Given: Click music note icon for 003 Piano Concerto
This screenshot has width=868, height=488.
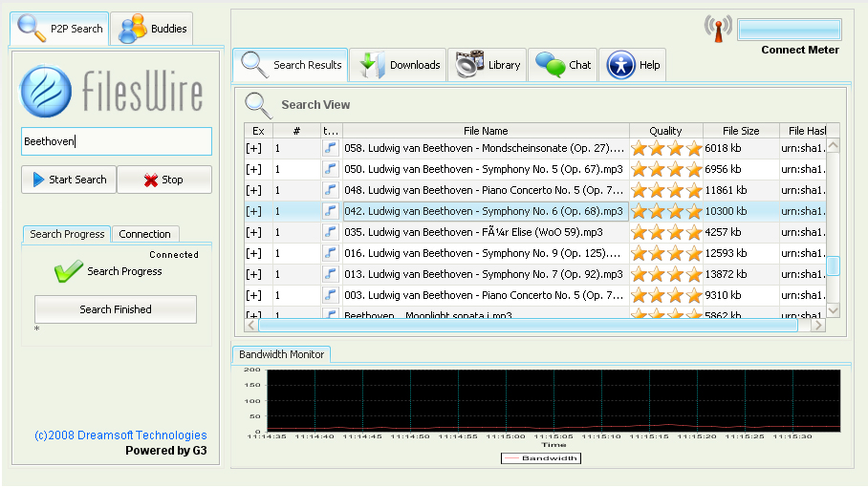Looking at the screenshot, I should click(x=331, y=295).
